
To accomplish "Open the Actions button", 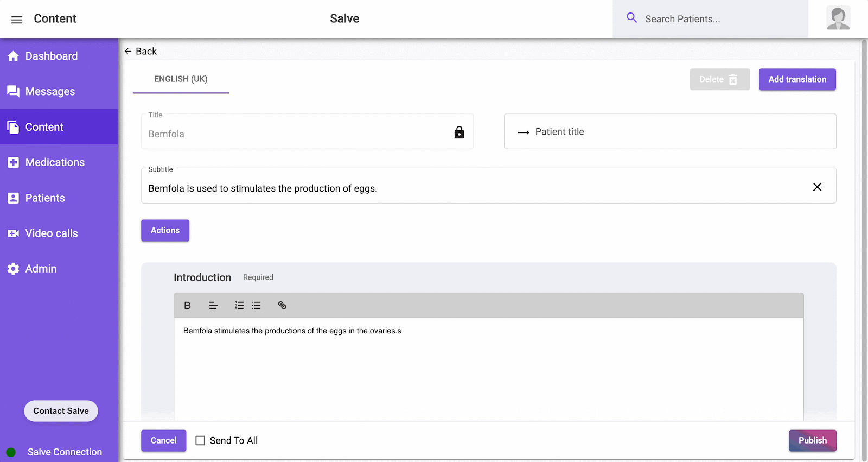I will [x=165, y=230].
